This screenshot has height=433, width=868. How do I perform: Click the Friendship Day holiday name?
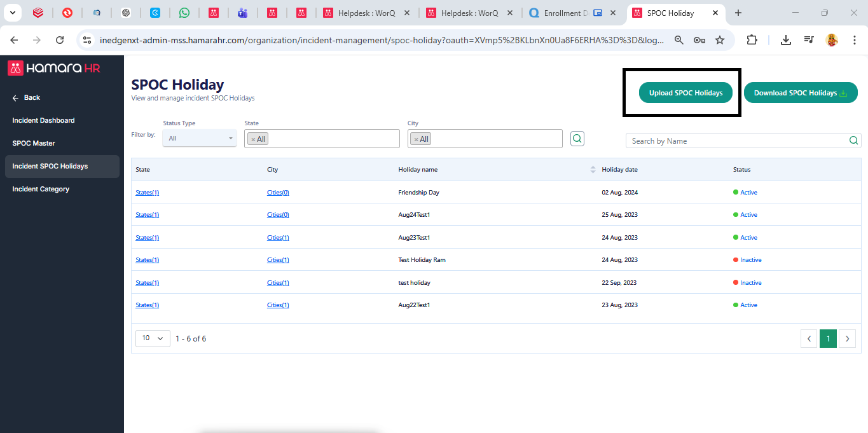click(418, 192)
